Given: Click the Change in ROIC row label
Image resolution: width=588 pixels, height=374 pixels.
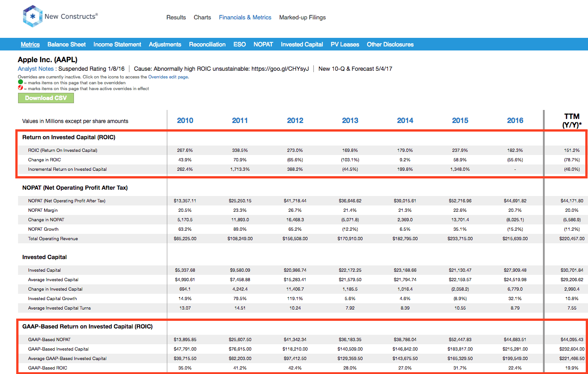Looking at the screenshot, I should [45, 160].
